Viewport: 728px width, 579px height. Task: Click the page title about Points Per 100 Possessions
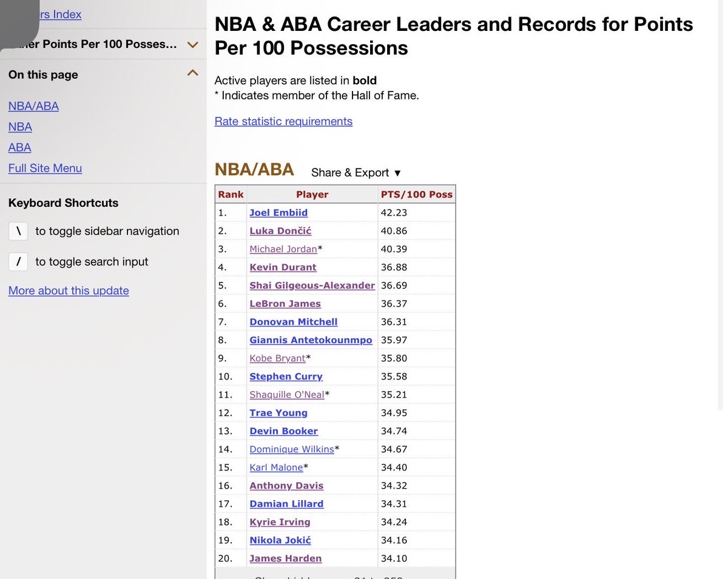click(x=454, y=36)
